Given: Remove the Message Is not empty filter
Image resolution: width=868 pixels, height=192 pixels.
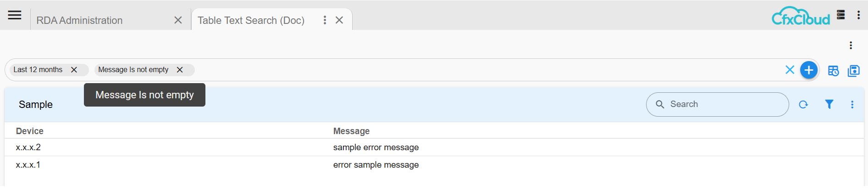Looking at the screenshot, I should pyautogui.click(x=180, y=70).
